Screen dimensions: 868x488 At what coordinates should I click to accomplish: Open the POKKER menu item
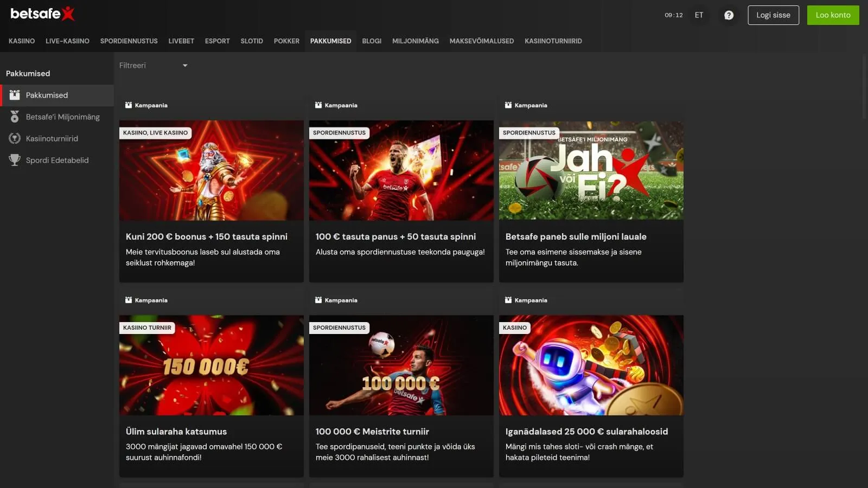coord(286,41)
